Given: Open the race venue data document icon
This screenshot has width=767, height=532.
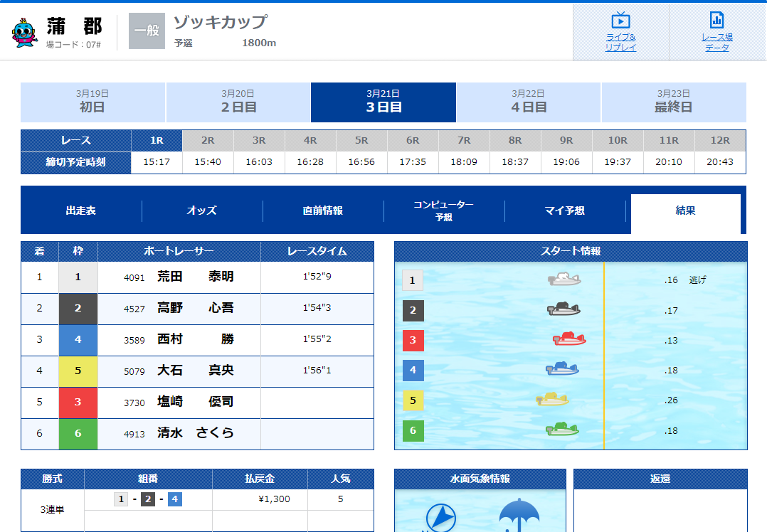Looking at the screenshot, I should 716,20.
